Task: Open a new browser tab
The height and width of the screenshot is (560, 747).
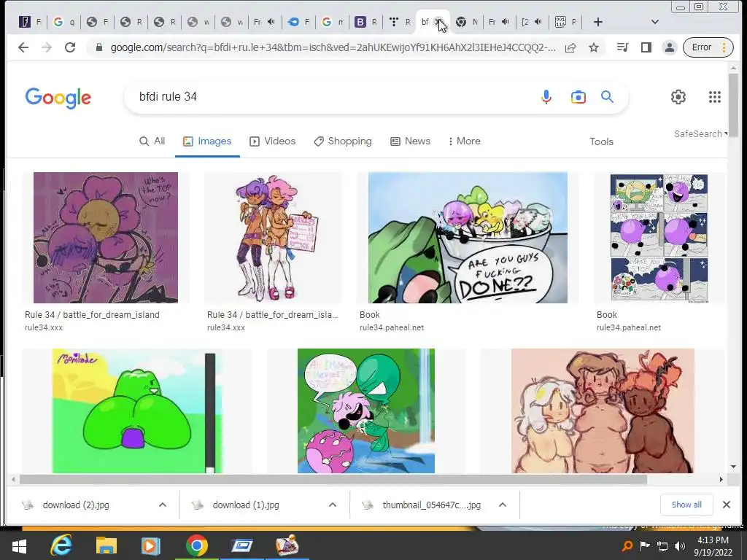Action: 598,22
